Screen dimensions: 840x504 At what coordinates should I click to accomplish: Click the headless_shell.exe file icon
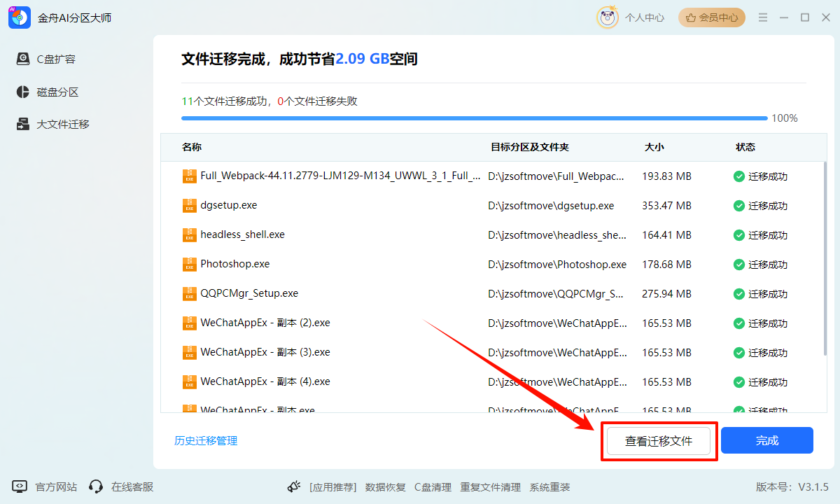189,235
